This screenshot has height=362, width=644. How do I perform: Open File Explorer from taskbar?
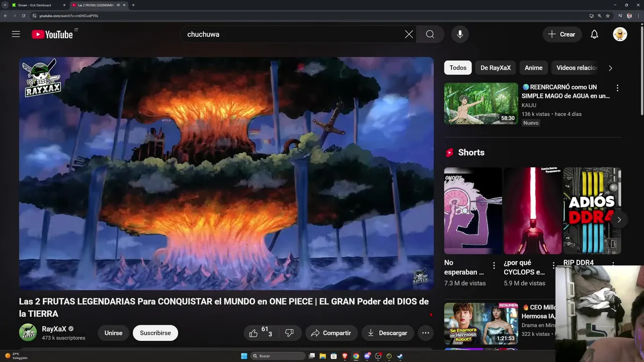click(x=323, y=356)
